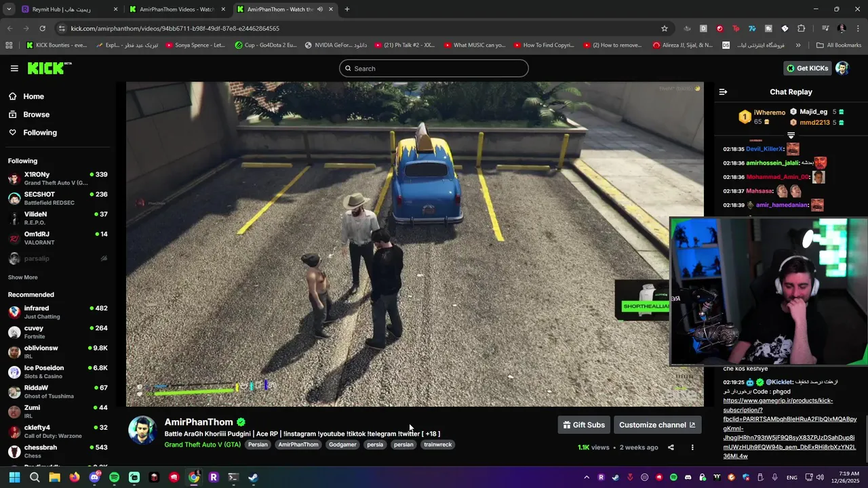The image size is (868, 488).
Task: Click the 'Godgamer' tag
Action: (x=342, y=445)
